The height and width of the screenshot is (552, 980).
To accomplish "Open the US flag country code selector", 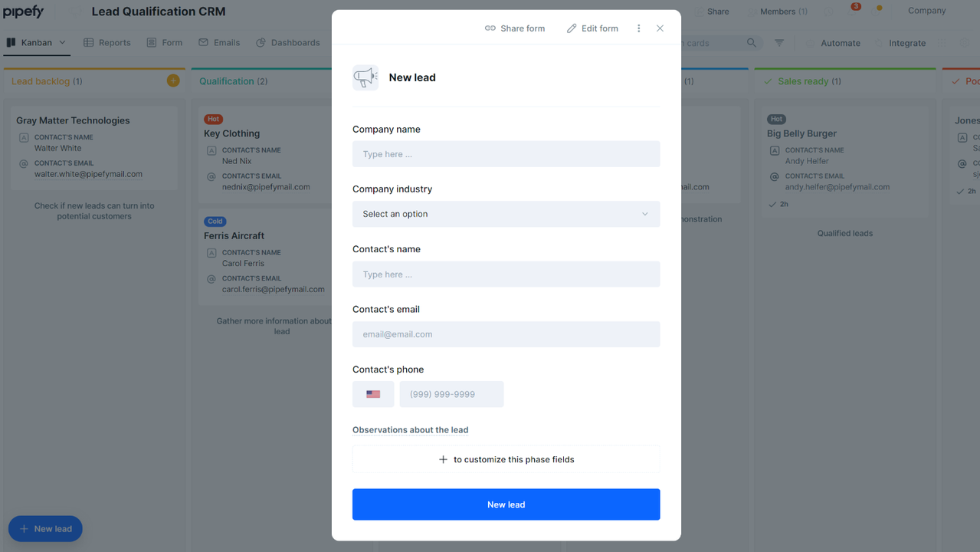I will [x=373, y=394].
